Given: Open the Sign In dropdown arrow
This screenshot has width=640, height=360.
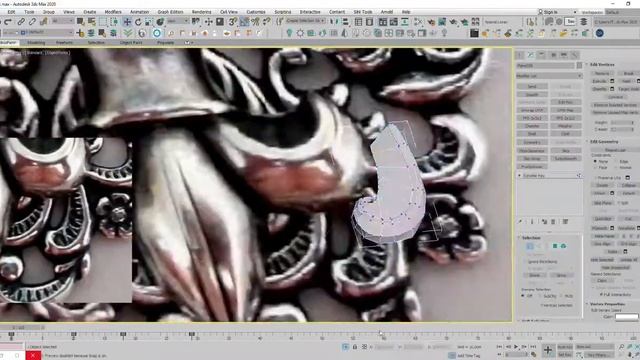Looking at the screenshot, I should coord(575,12).
